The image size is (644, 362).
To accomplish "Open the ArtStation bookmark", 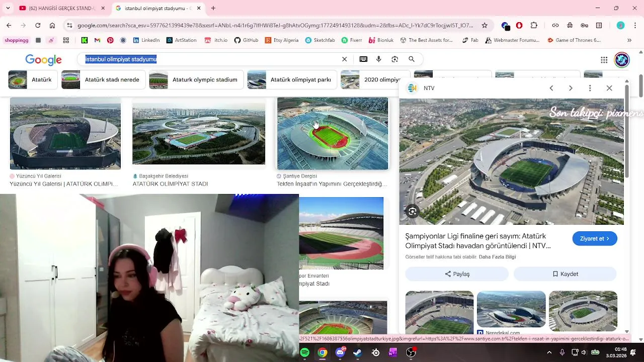I will click(181, 40).
